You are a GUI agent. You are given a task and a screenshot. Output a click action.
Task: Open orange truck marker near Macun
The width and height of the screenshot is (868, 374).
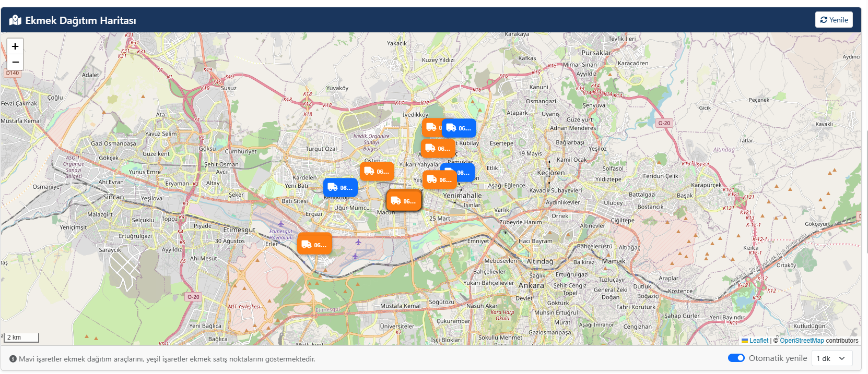click(x=404, y=201)
